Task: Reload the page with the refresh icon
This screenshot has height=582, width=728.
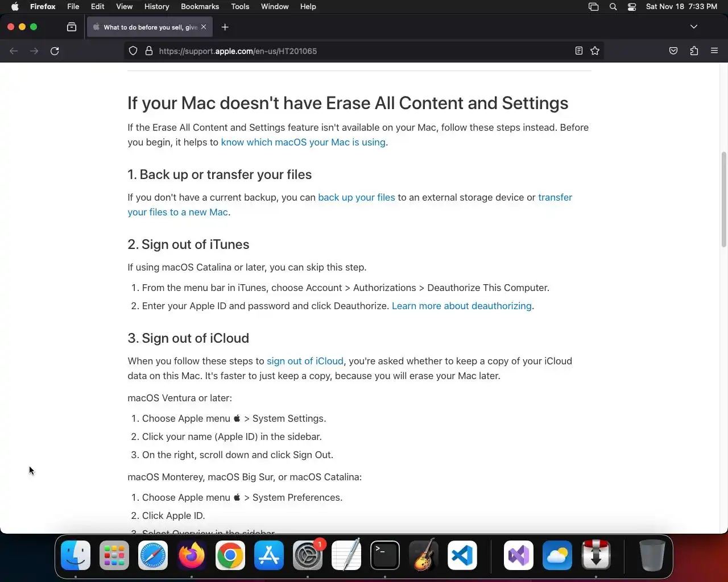Action: point(55,51)
